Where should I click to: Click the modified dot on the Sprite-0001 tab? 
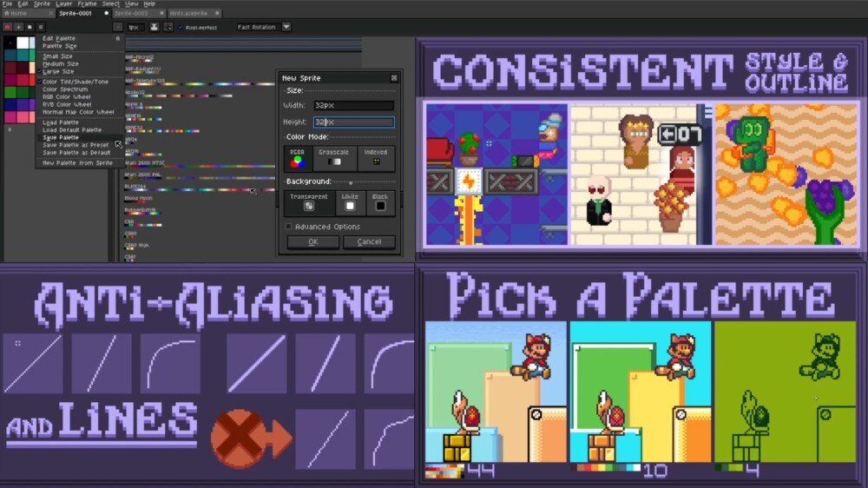point(106,13)
